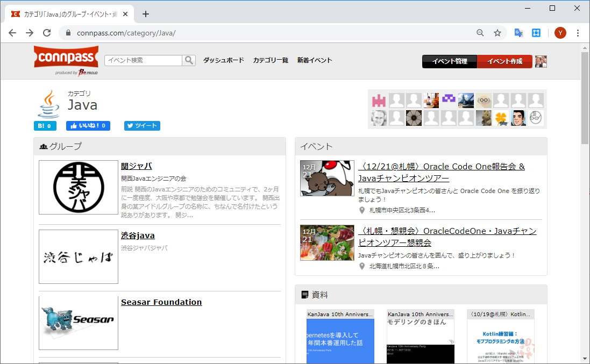This screenshot has height=364, width=590.
Task: Click the event search magnifier button
Action: [x=189, y=60]
